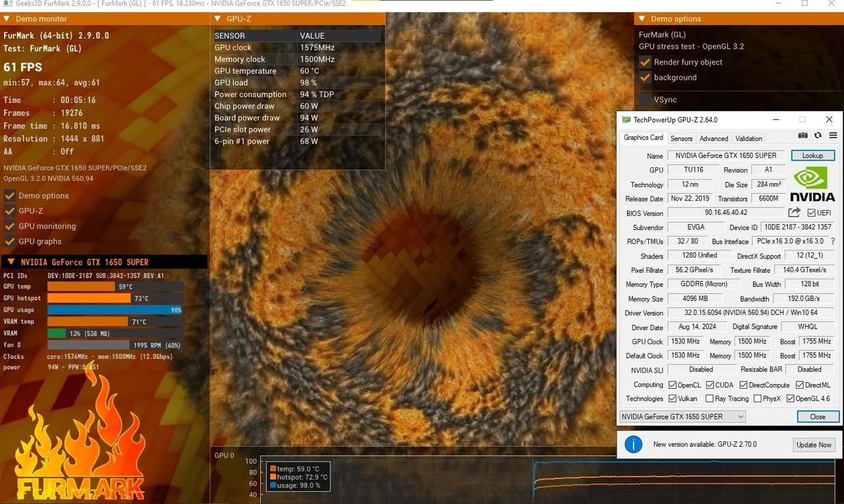The image size is (844, 504).
Task: Toggle the OpenCL checkbox
Action: point(672,385)
